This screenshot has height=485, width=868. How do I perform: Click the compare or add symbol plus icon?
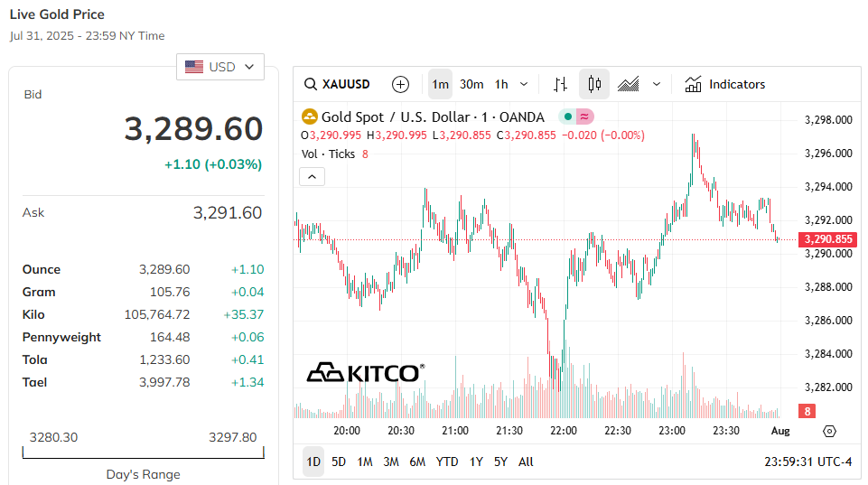400,84
